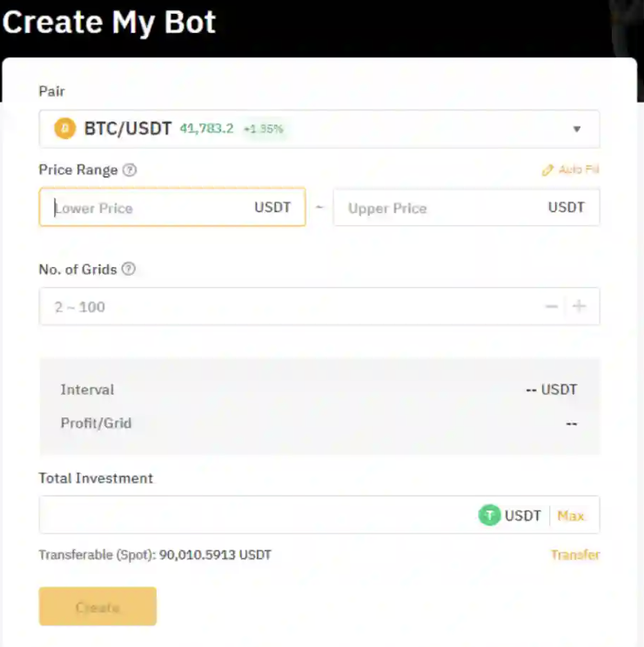
Task: Expand the Pair dropdown arrow
Action: pyautogui.click(x=576, y=130)
